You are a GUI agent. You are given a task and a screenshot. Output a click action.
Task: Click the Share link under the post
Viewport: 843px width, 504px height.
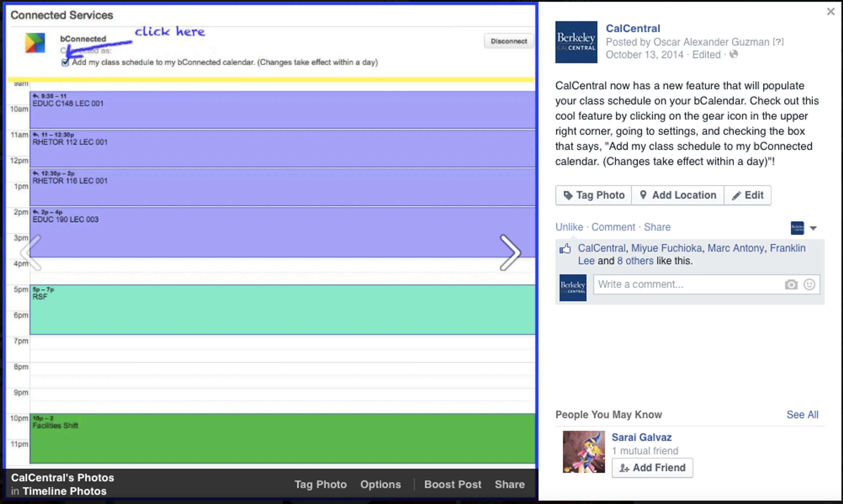[x=657, y=227]
